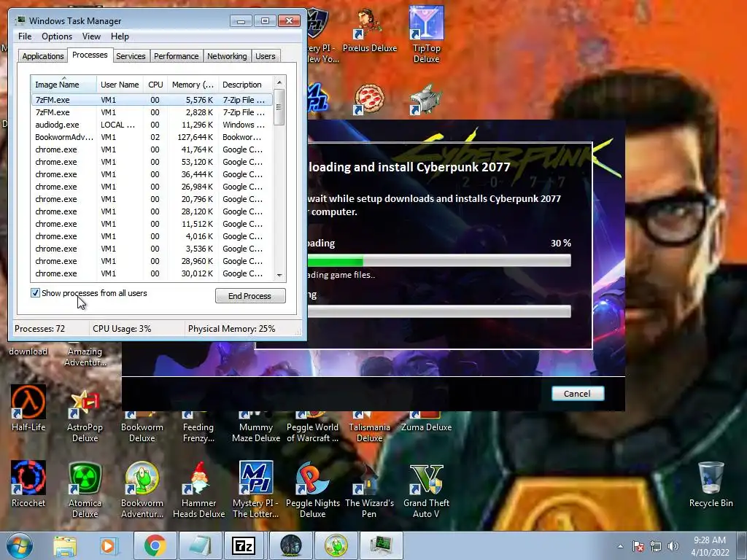Click the network tray icon
The image size is (747, 560).
(x=656, y=546)
